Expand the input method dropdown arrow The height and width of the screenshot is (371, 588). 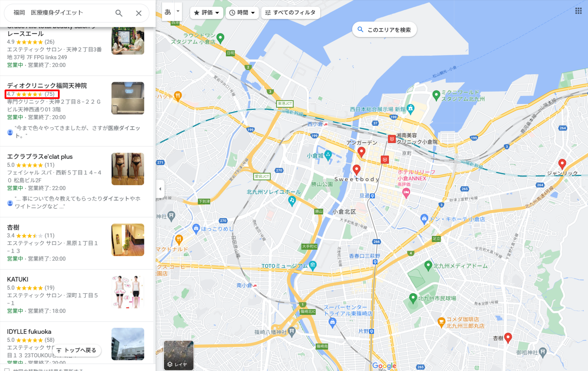point(178,11)
